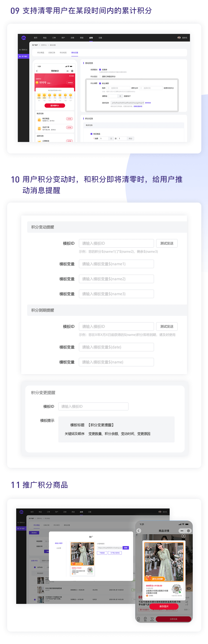Image resolution: width=208 pixels, height=644 pixels.
Task: Click the 营销玩法 sidebar icon
Action: coord(20,50)
